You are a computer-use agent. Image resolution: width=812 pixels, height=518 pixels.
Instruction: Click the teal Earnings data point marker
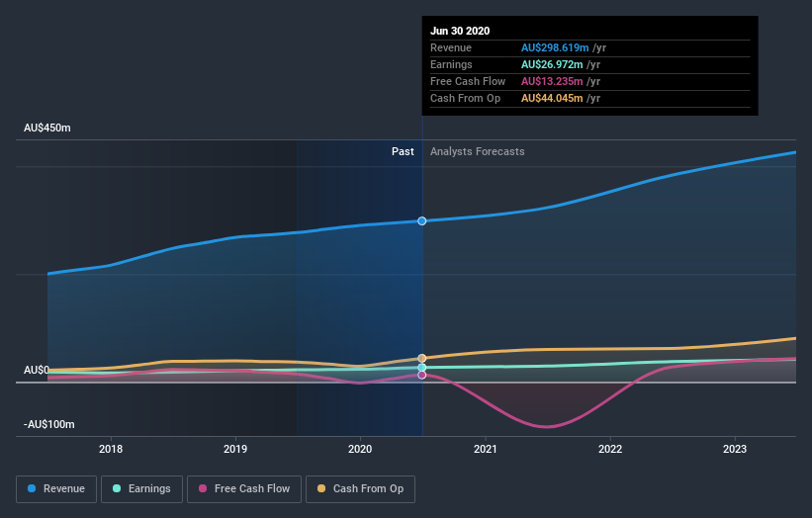pos(422,368)
